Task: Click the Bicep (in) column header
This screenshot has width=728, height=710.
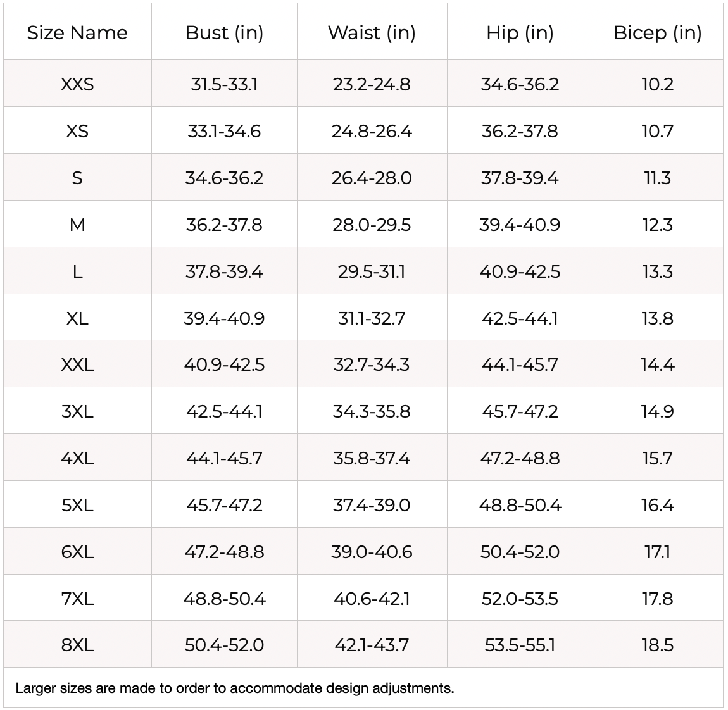Action: 657,33
